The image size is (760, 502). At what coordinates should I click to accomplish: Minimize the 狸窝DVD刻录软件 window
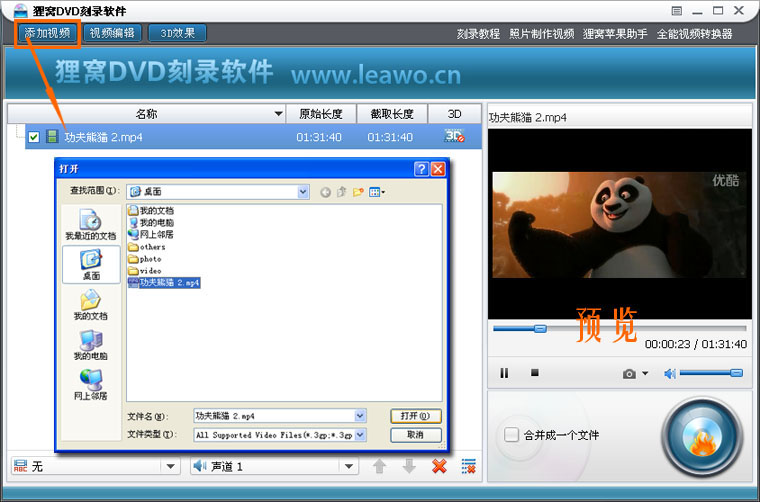[x=697, y=11]
